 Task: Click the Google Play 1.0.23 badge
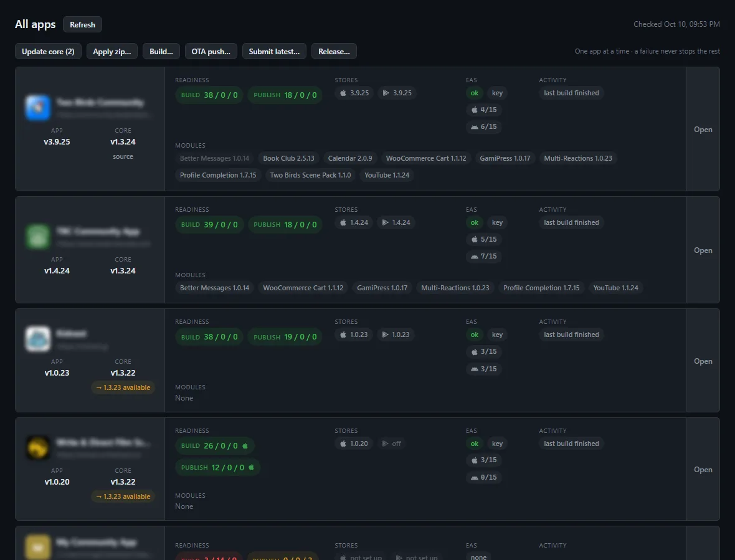point(396,335)
